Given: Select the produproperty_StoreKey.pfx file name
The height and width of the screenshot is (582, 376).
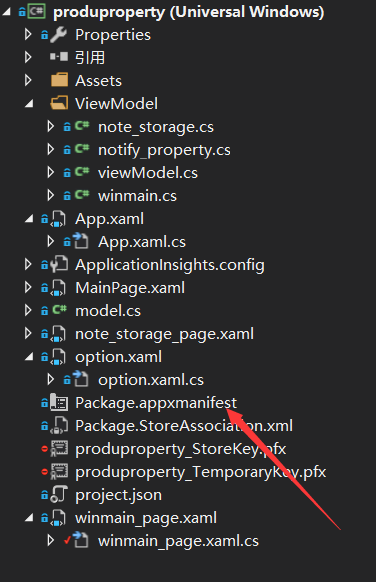Looking at the screenshot, I should click(181, 449).
